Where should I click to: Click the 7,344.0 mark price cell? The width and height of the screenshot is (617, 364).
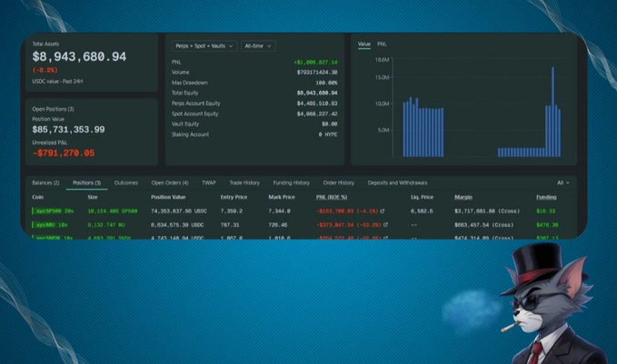[x=279, y=212]
